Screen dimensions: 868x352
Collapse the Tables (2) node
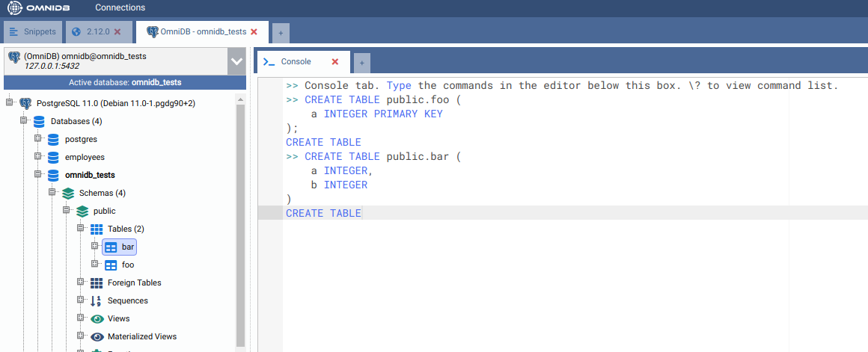pyautogui.click(x=81, y=229)
